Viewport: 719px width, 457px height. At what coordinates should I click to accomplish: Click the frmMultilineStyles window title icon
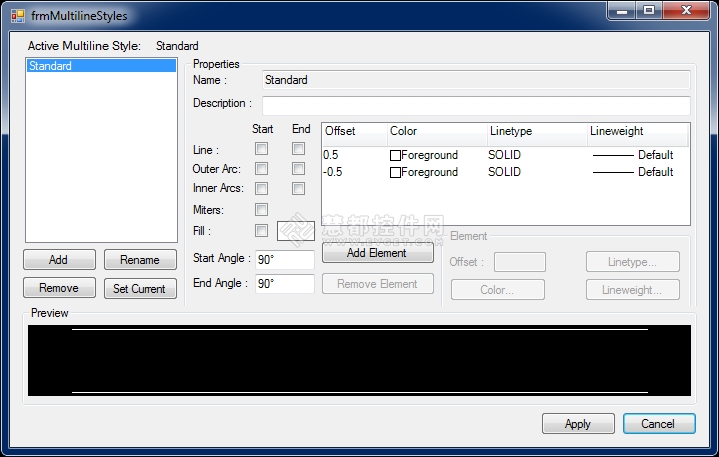(x=17, y=16)
